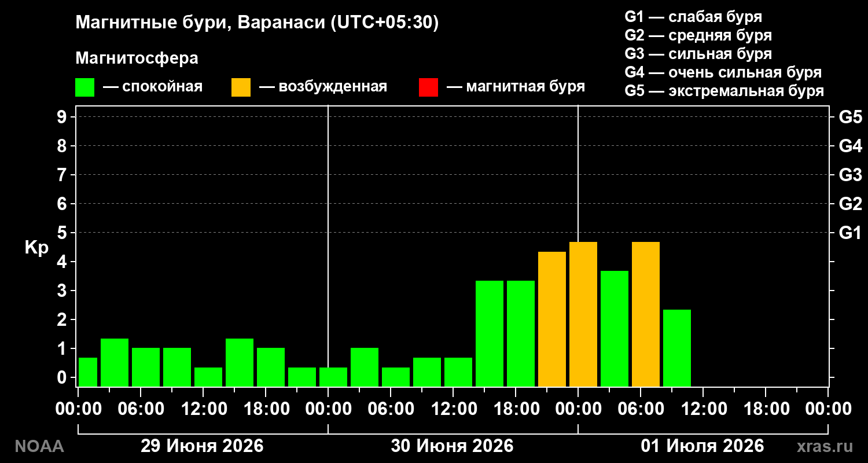Click the 'G1 — слабая буря' legend line
Screen dimensions: 868x463
coord(693,16)
